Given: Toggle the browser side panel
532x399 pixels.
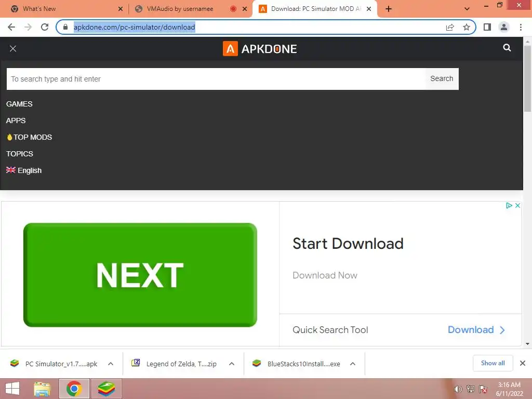Looking at the screenshot, I should point(487,27).
